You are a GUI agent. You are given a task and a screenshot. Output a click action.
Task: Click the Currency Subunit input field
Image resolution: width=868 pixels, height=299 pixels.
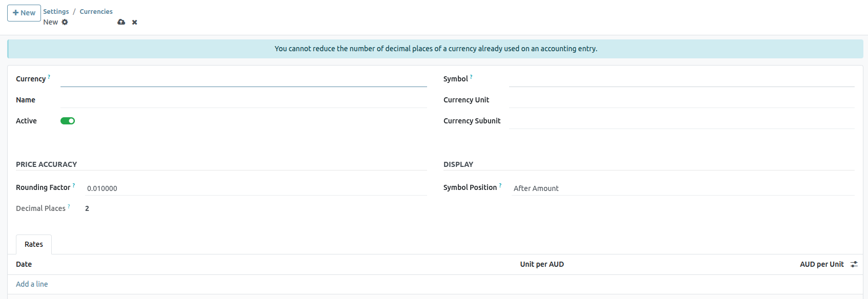[x=681, y=121]
